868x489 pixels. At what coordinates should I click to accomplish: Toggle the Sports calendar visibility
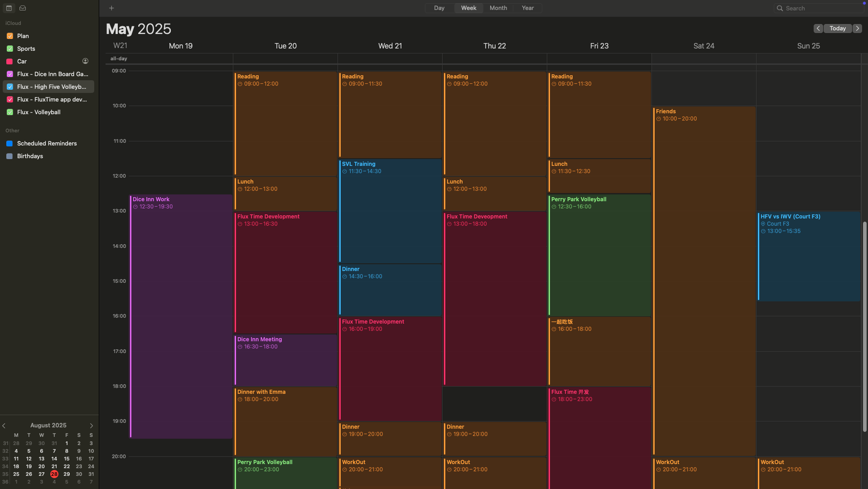[x=10, y=48]
